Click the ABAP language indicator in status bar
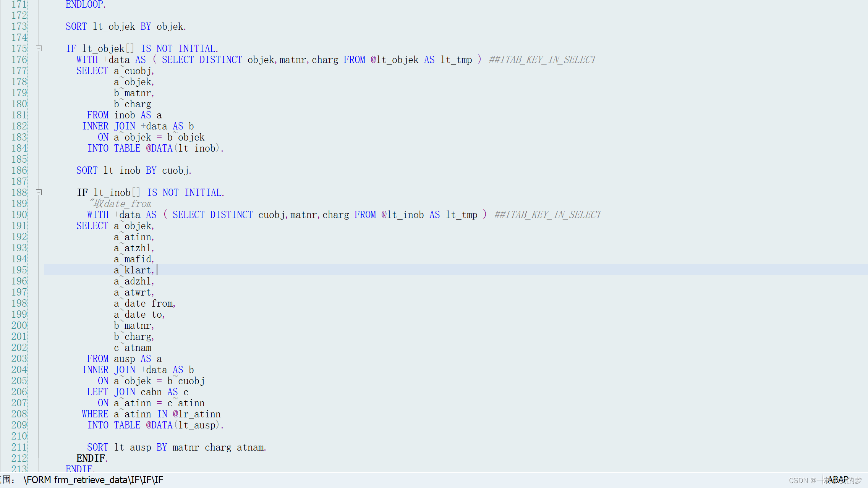 coord(837,480)
